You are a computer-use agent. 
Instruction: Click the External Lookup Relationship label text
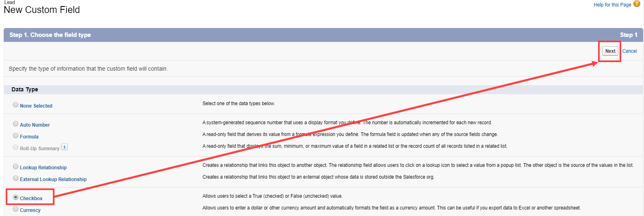pyautogui.click(x=53, y=179)
